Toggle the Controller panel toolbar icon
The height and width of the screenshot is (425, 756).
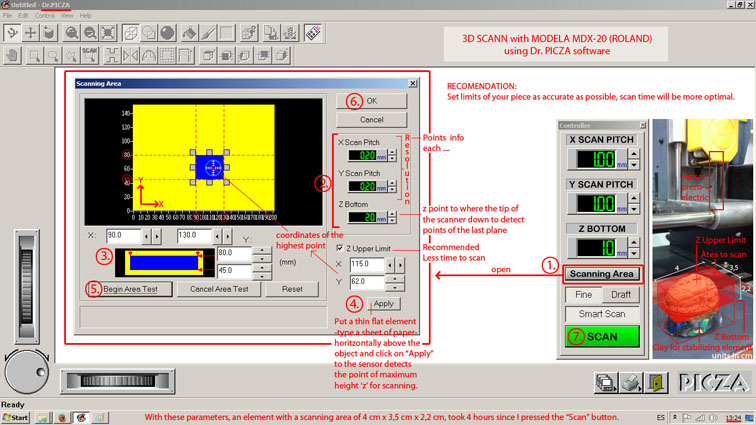(x=313, y=33)
